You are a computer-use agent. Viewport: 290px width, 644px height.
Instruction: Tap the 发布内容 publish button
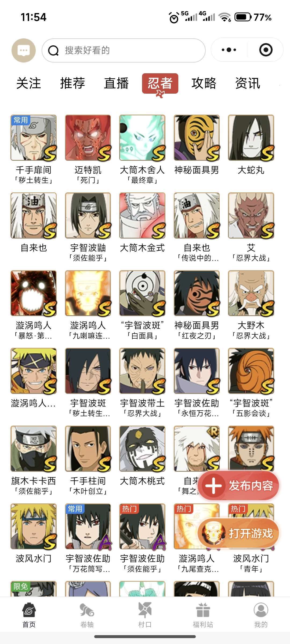238,485
